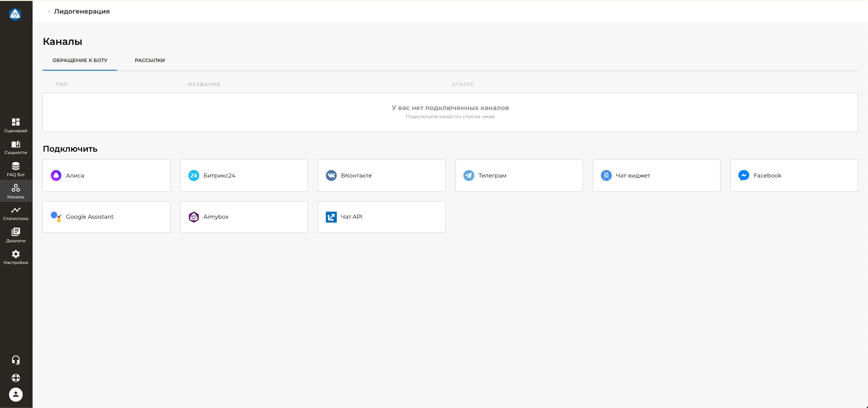The height and width of the screenshot is (408, 868).
Task: Add the Чат API channel
Action: tap(381, 217)
